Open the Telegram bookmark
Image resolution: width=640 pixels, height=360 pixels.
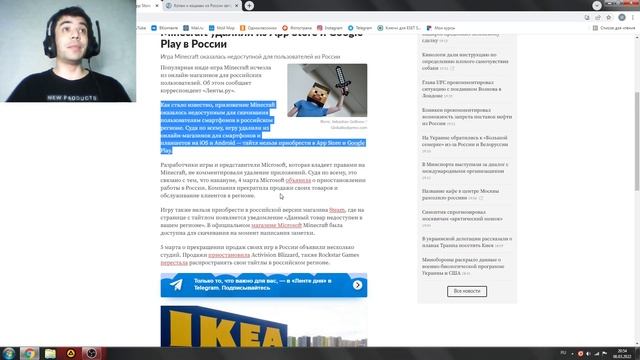tap(360, 28)
